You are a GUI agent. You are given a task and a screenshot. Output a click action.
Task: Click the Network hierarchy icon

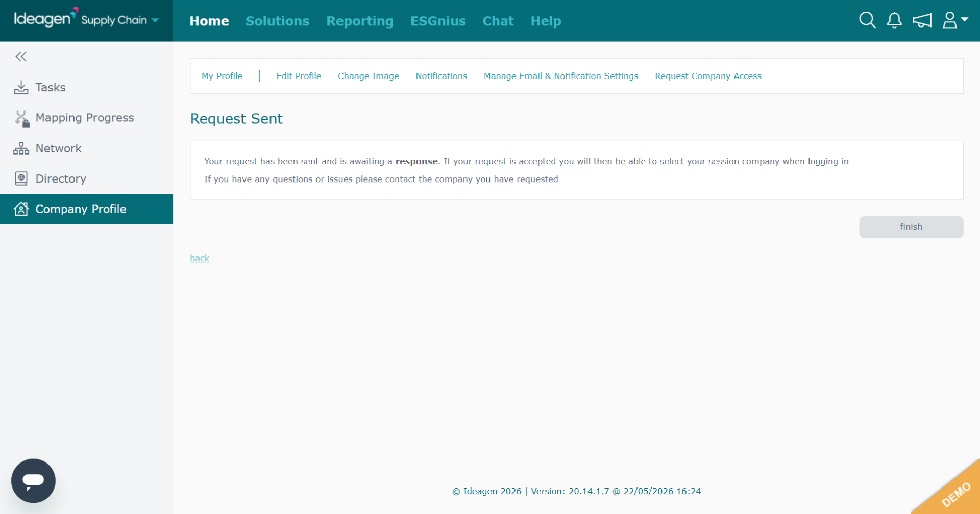click(21, 148)
